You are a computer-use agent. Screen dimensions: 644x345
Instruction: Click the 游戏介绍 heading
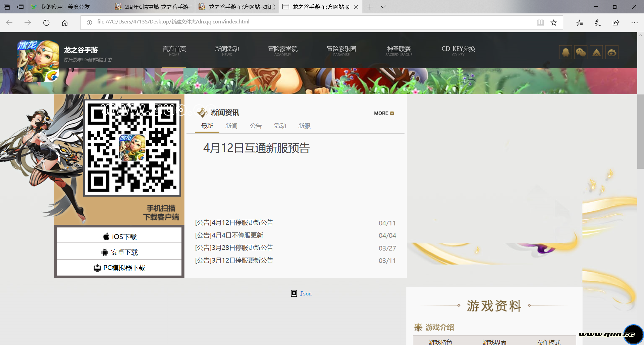[439, 327]
